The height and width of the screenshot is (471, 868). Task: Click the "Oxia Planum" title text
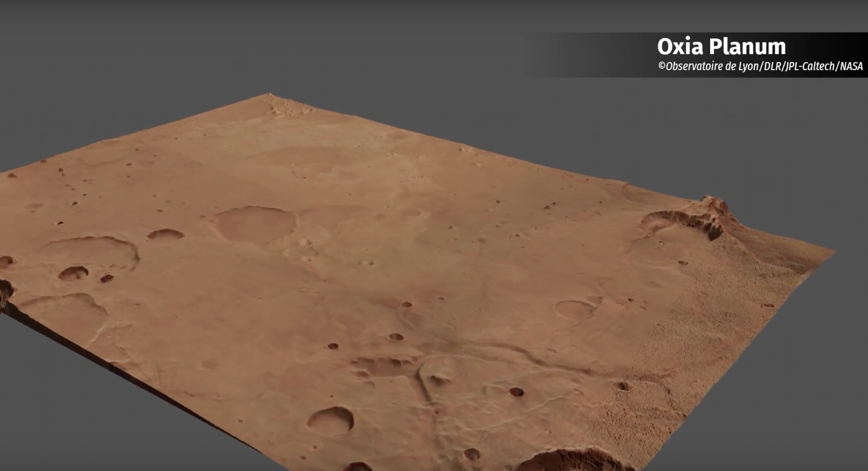[x=721, y=47]
